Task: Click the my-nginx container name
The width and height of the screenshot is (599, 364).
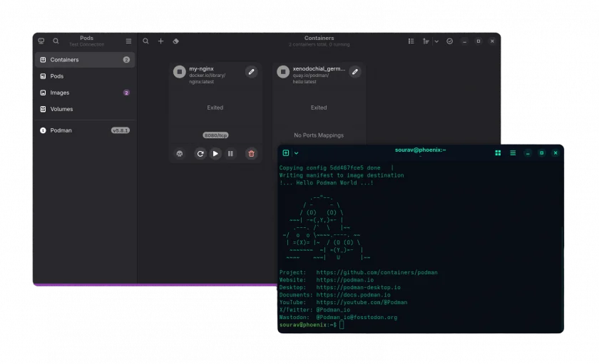Action: tap(201, 68)
